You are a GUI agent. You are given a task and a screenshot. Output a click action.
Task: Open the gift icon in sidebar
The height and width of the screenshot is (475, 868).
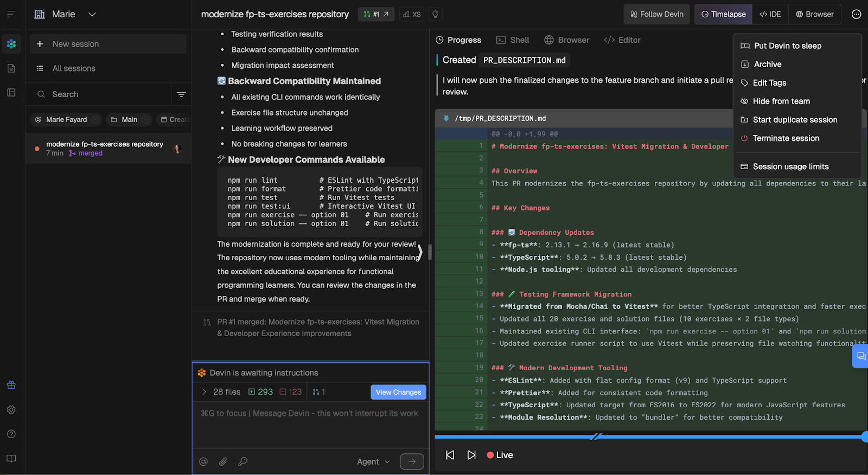point(11,385)
